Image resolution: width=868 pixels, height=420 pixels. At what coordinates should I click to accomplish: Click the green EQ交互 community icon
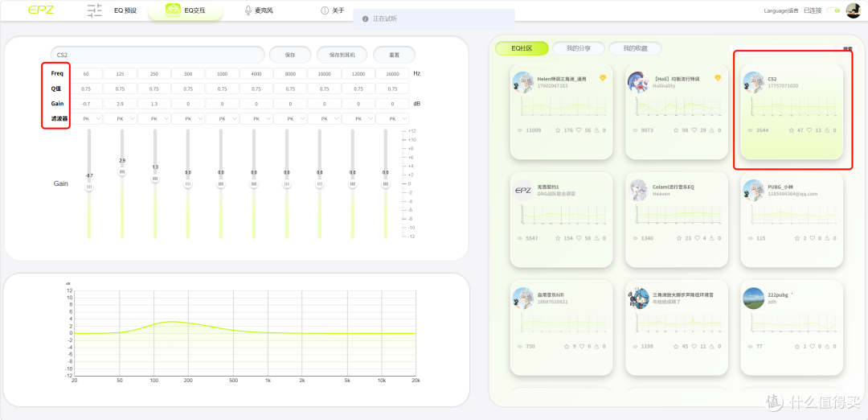(174, 10)
